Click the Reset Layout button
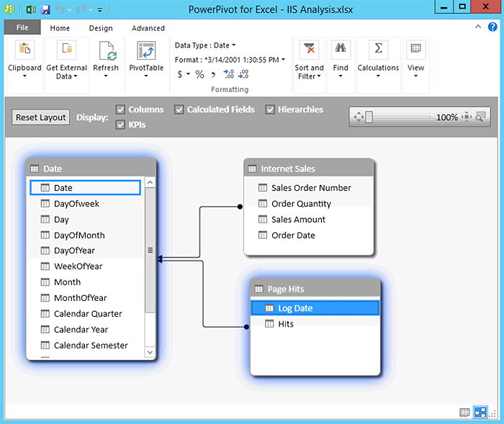Screen dimensions: 504x424 tap(41, 117)
